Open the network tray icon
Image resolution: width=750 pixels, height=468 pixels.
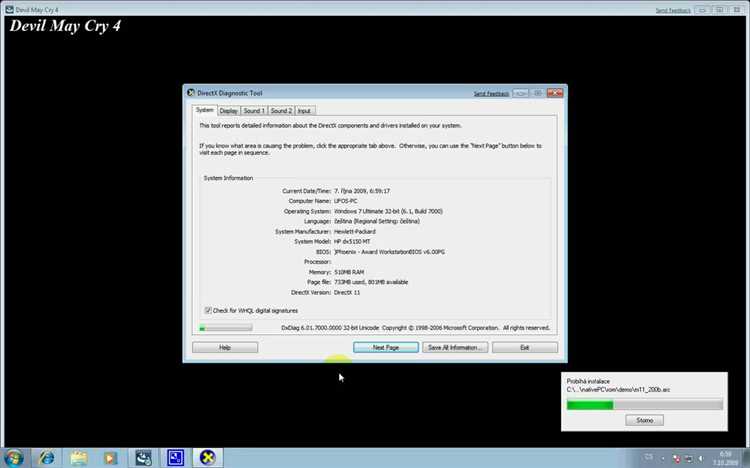[x=689, y=458]
